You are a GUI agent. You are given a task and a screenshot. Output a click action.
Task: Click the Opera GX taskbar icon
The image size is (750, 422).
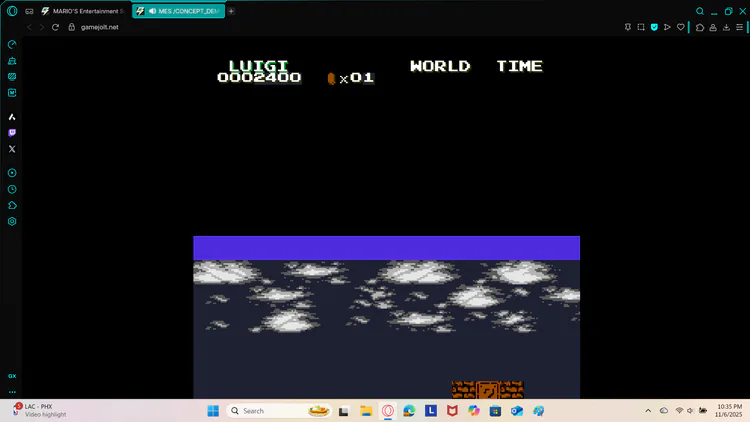tap(388, 411)
